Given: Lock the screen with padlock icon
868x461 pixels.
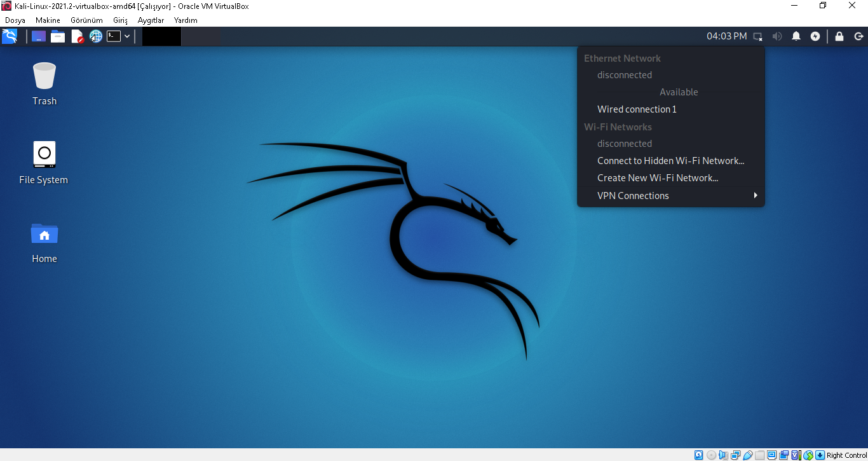Looking at the screenshot, I should click(839, 36).
